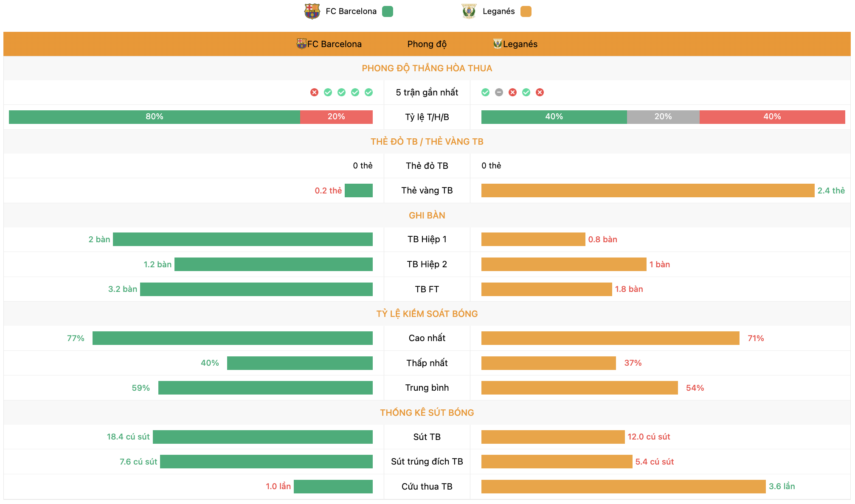Click Barcelona's 59% average possession value

click(141, 388)
